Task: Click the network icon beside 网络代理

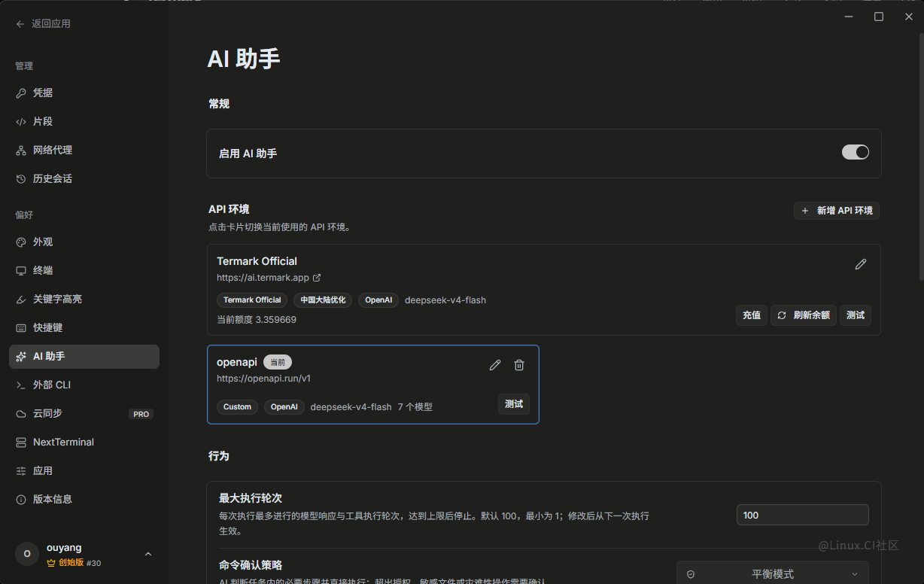Action: (21, 151)
